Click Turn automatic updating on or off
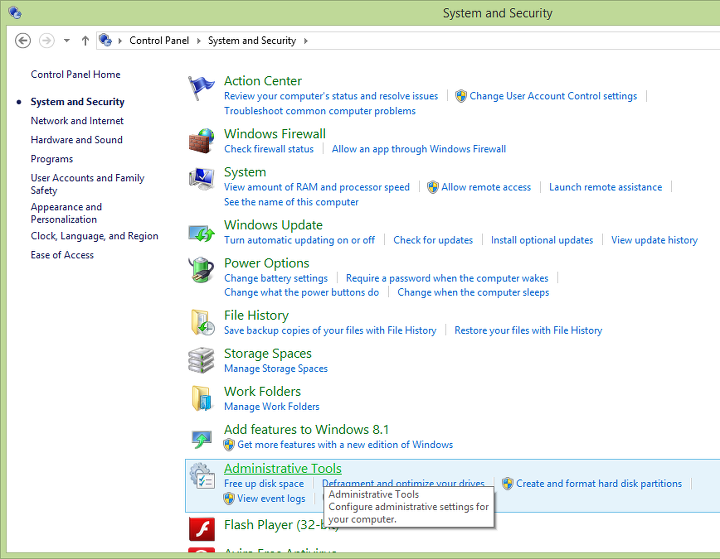This screenshot has width=720, height=559. (x=299, y=240)
